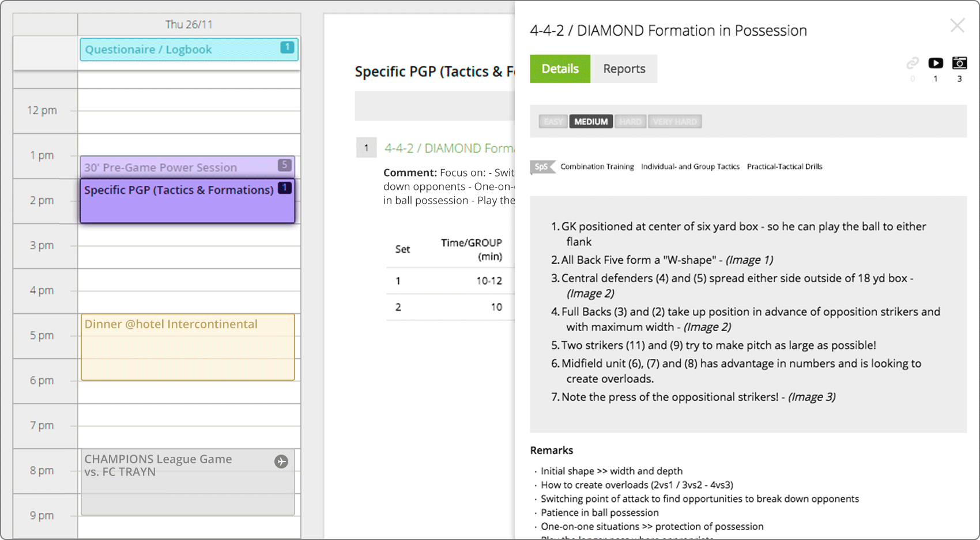
Task: Set difficulty to EASY
Action: click(553, 122)
